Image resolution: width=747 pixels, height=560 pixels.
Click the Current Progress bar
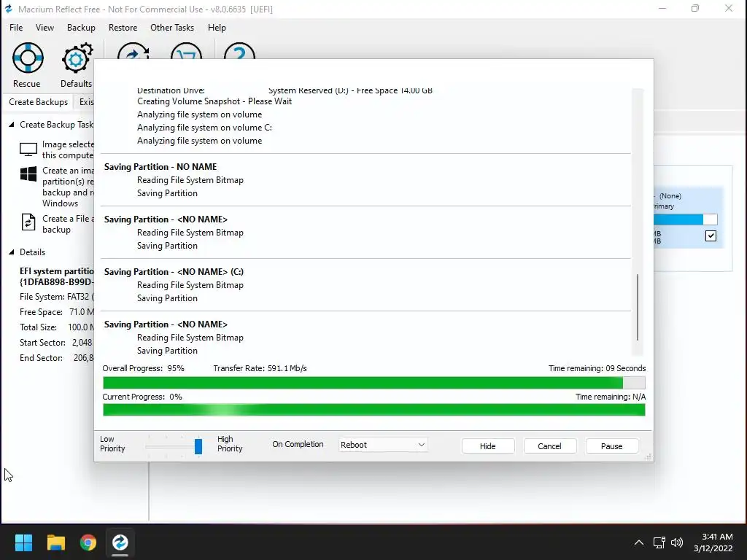[x=374, y=410]
